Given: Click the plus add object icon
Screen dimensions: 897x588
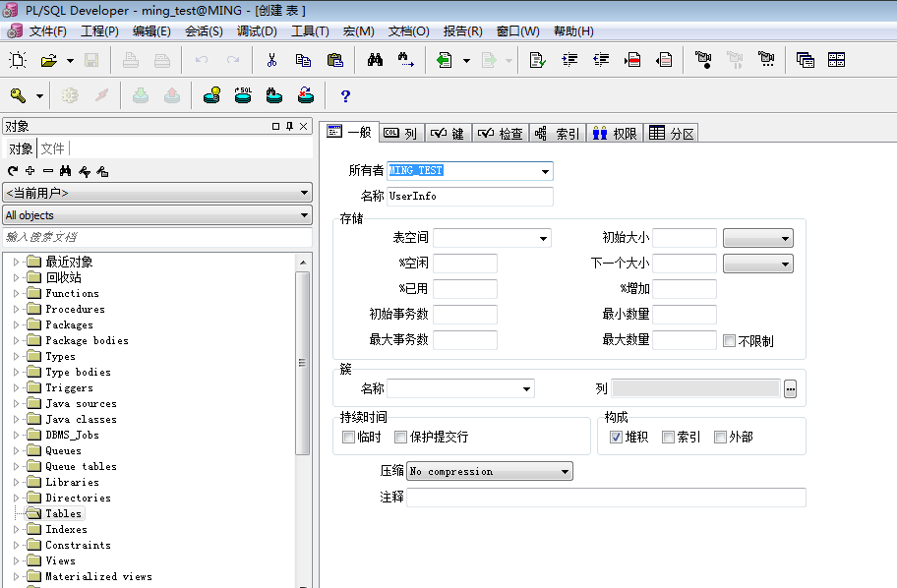Looking at the screenshot, I should [30, 170].
